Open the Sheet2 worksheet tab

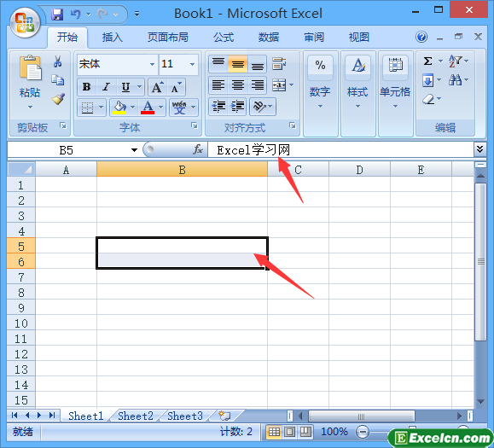coord(136,416)
